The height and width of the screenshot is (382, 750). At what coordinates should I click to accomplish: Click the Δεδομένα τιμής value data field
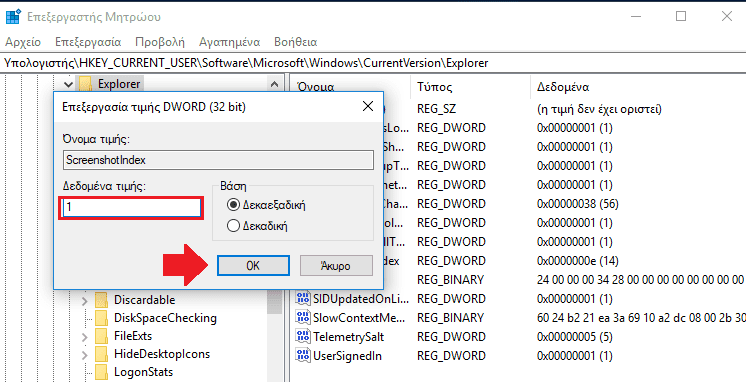(x=132, y=207)
